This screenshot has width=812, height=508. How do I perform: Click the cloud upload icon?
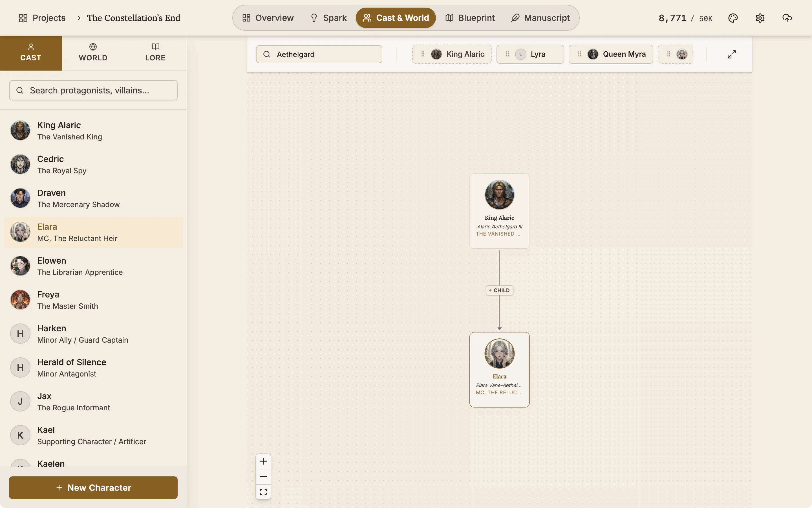coord(787,18)
